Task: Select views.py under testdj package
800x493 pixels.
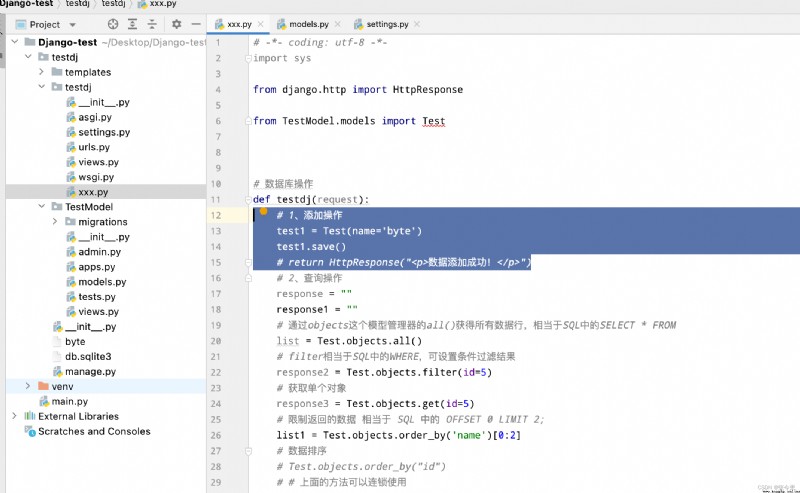Action: (98, 162)
